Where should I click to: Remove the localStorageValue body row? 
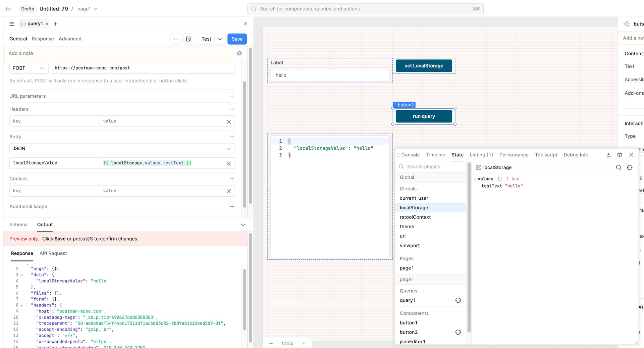coord(229,163)
